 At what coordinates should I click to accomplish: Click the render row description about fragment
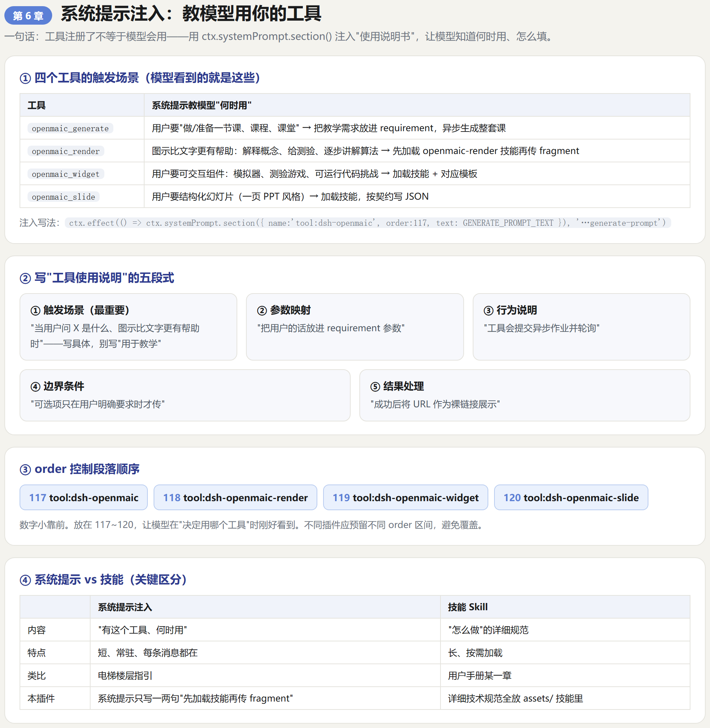[365, 151]
